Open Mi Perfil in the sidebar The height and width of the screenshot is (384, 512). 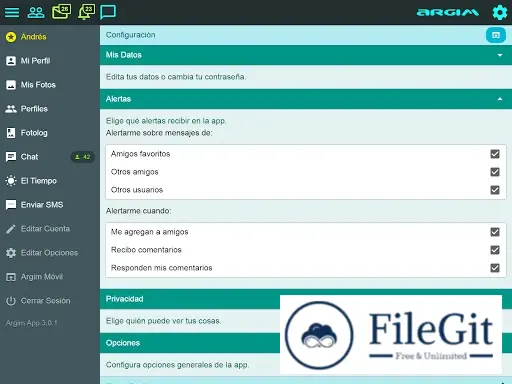pyautogui.click(x=50, y=61)
